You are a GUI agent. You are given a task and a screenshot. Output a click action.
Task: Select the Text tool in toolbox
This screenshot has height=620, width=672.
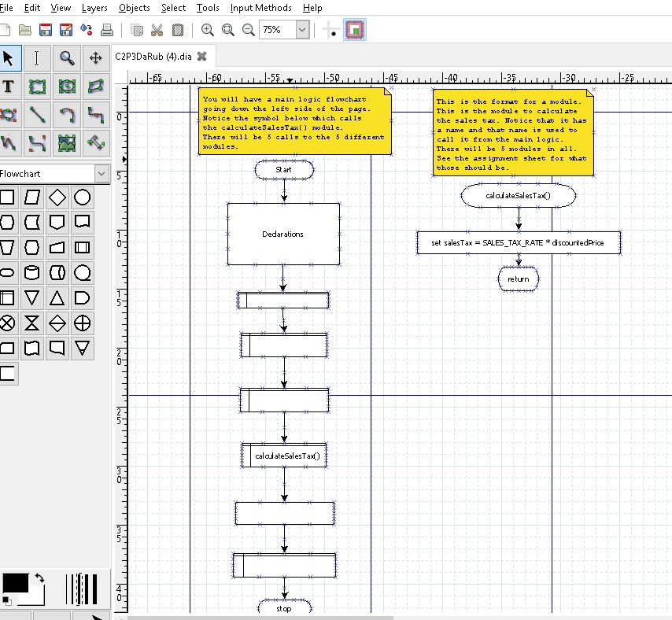coord(9,87)
